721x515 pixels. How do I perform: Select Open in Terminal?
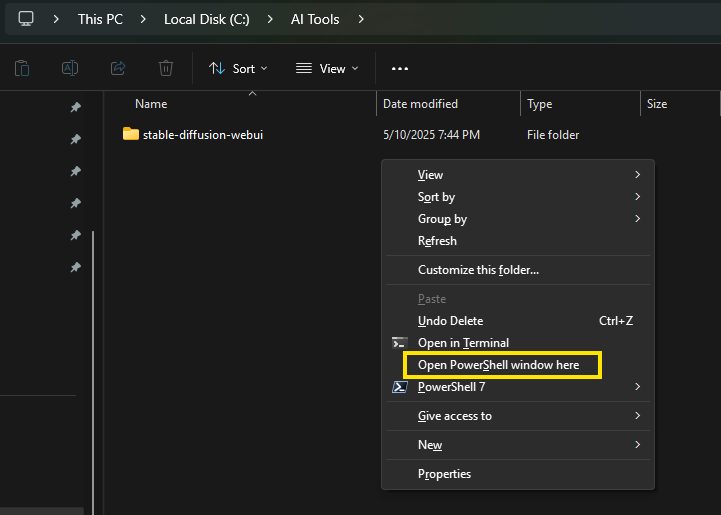coord(518,343)
